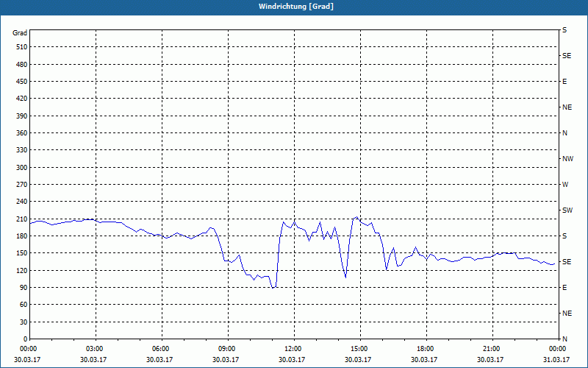Click the 0 y-axis value
588x368 pixels.
pos(25,339)
